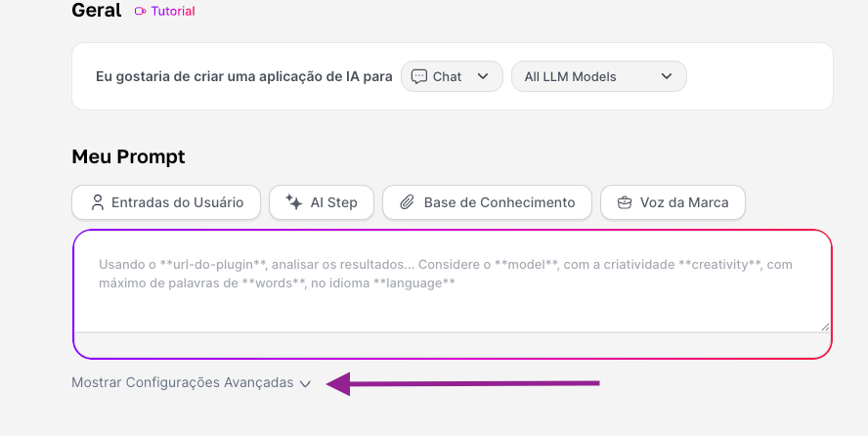Click the paperclip icon for Base de Conhecimento
This screenshot has width=868, height=436.
pos(407,202)
